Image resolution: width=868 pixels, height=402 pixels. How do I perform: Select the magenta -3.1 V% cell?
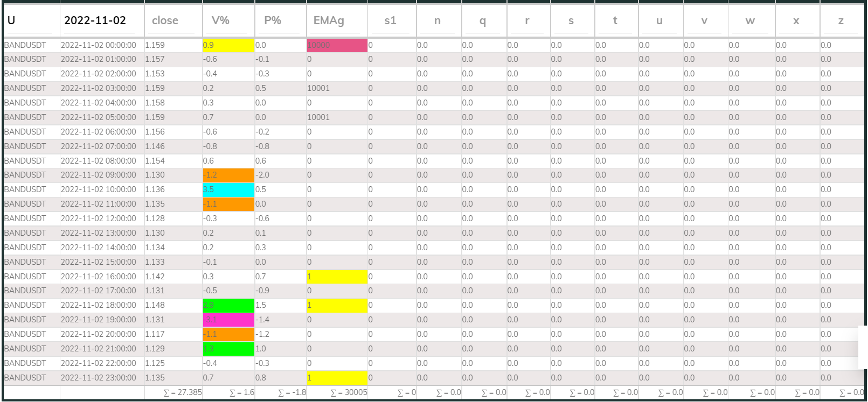[228, 320]
